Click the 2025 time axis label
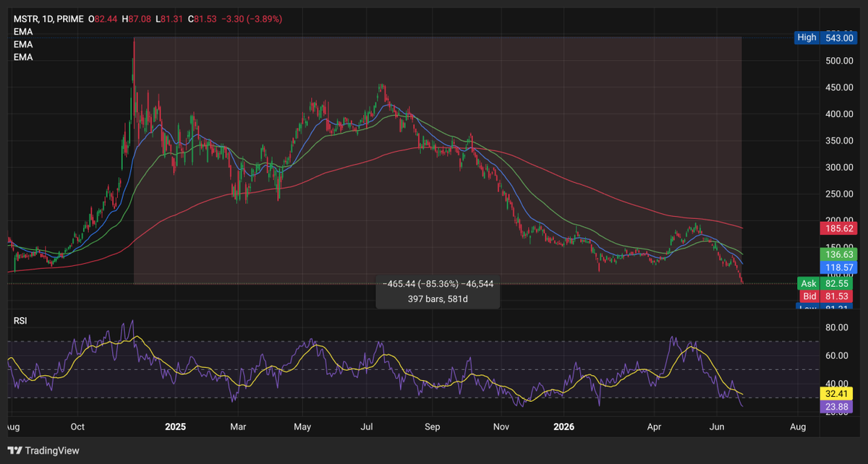 pos(176,427)
